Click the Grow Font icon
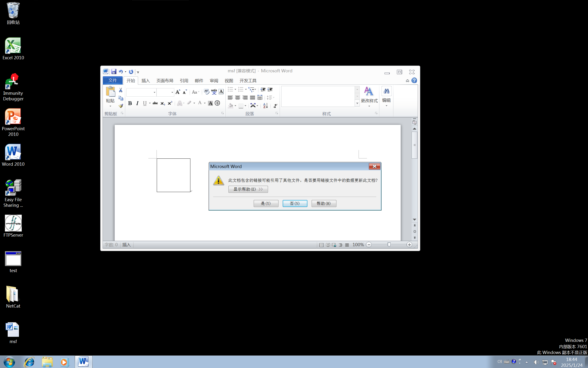This screenshot has height=368, width=588. tap(178, 92)
